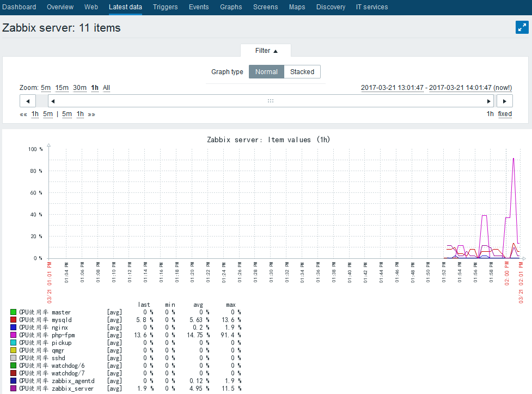Screen dimensions: 532x394
Task: Click mysqld avg value 5.63 %
Action: coord(199,320)
